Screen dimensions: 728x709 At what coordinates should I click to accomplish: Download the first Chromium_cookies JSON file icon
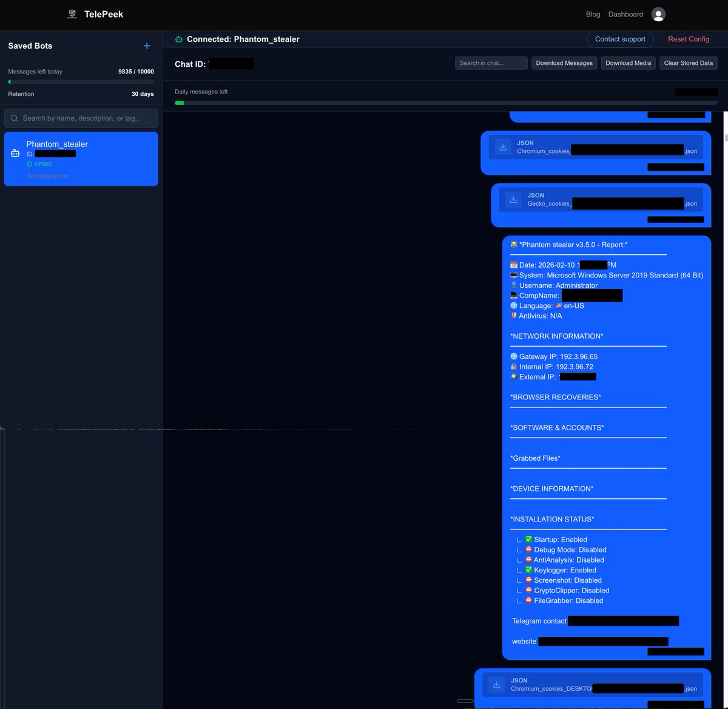pyautogui.click(x=503, y=147)
